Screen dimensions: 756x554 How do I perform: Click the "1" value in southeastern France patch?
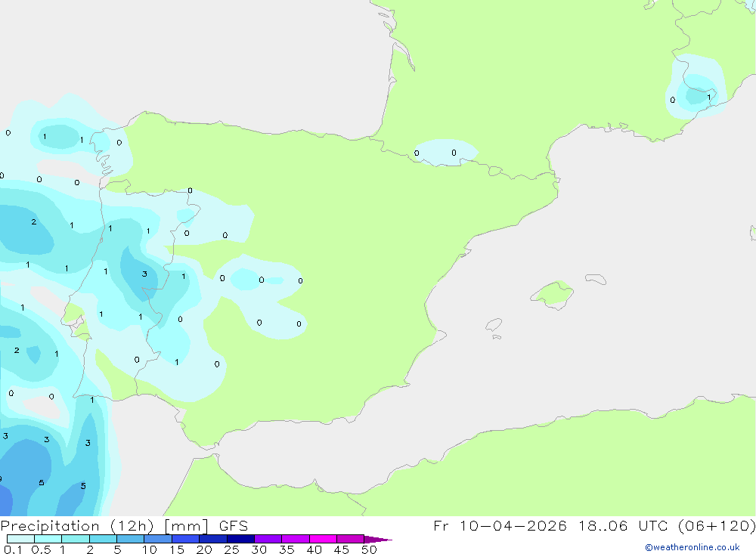pos(709,97)
